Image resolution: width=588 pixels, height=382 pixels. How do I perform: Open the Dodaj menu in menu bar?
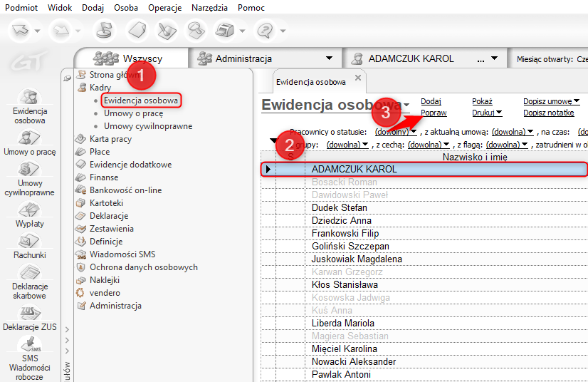[x=93, y=8]
